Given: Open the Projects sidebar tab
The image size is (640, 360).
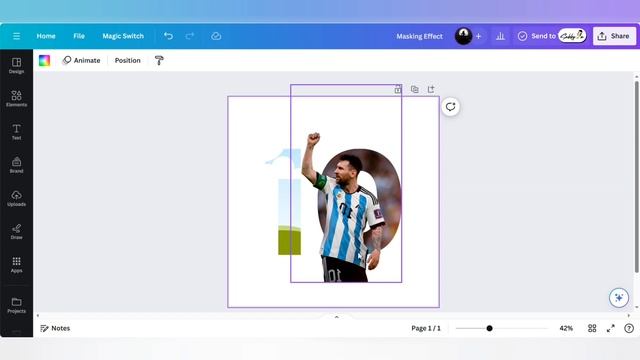Looking at the screenshot, I should pyautogui.click(x=16, y=305).
